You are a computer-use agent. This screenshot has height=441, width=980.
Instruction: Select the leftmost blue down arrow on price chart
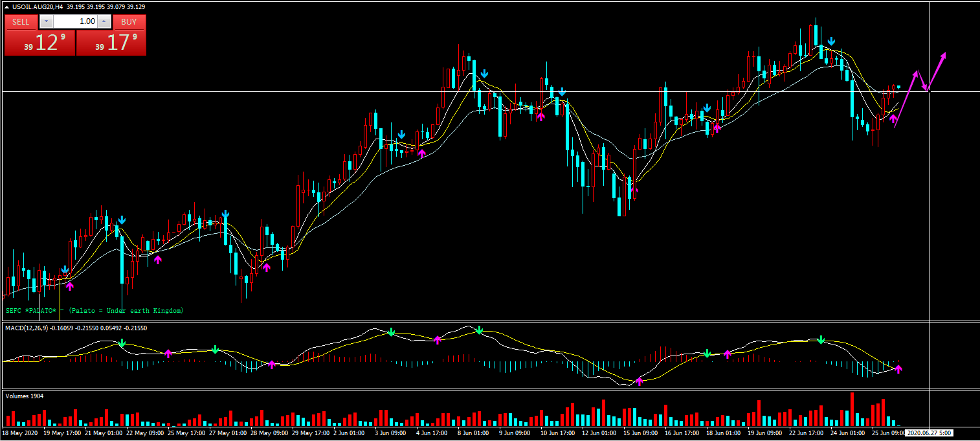click(x=65, y=270)
